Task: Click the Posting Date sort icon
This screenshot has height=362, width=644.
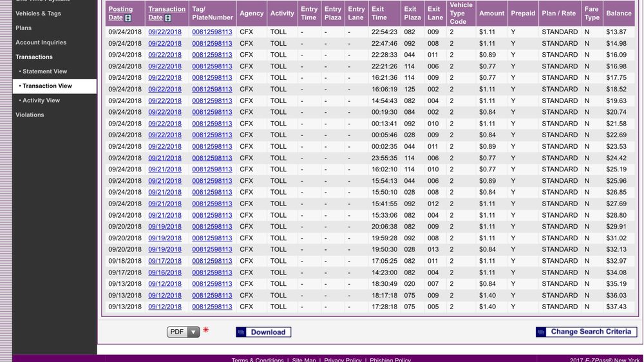Action: click(128, 18)
